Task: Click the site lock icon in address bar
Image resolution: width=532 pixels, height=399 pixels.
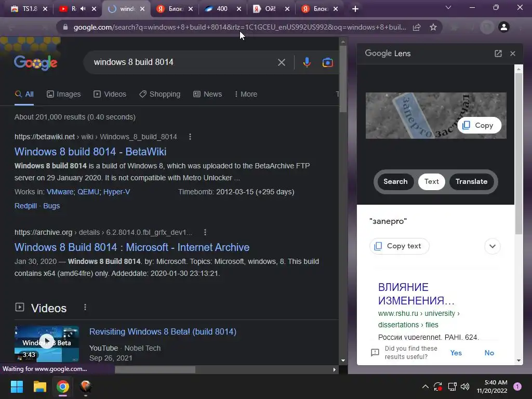Action: coord(65,27)
